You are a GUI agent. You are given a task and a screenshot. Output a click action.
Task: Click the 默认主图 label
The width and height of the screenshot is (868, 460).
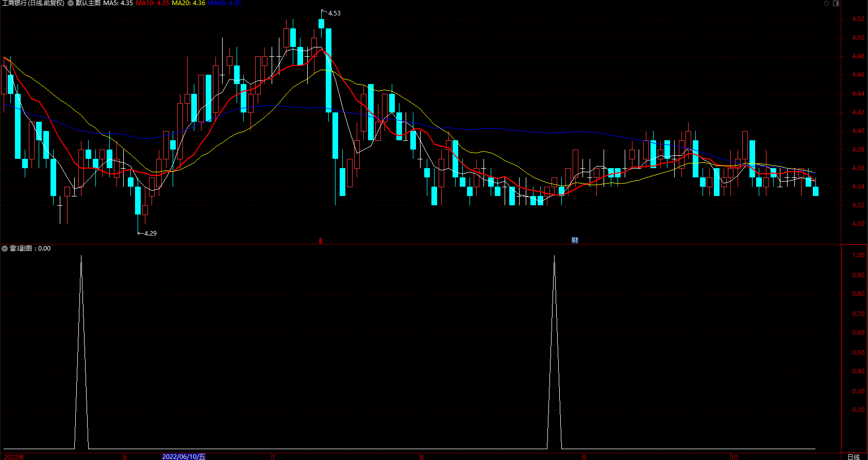(x=88, y=3)
